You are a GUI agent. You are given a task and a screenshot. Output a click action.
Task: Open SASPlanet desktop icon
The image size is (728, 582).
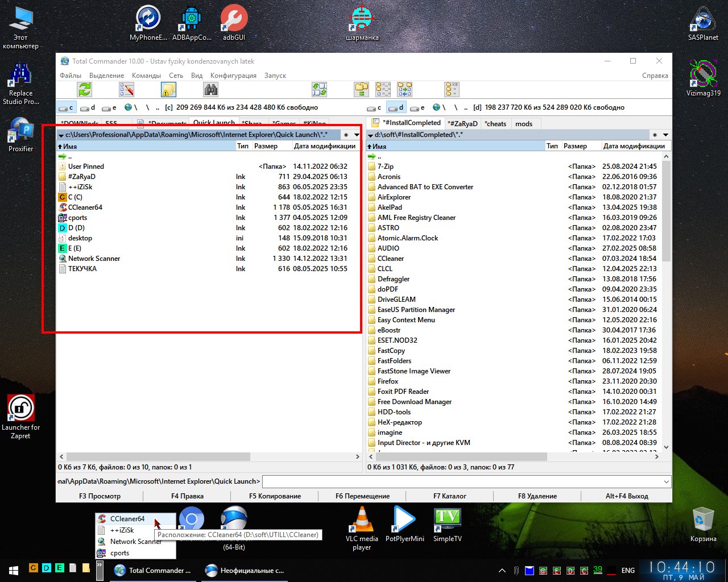[703, 23]
